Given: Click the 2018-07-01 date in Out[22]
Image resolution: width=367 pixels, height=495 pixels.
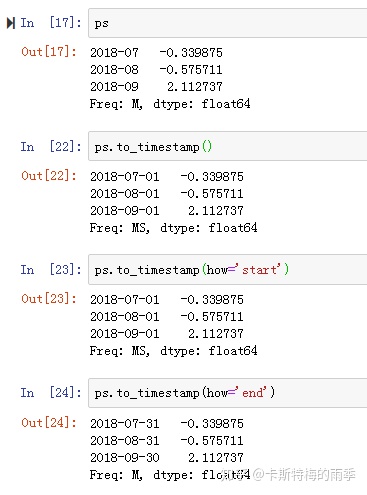Looking at the screenshot, I should point(125,177).
